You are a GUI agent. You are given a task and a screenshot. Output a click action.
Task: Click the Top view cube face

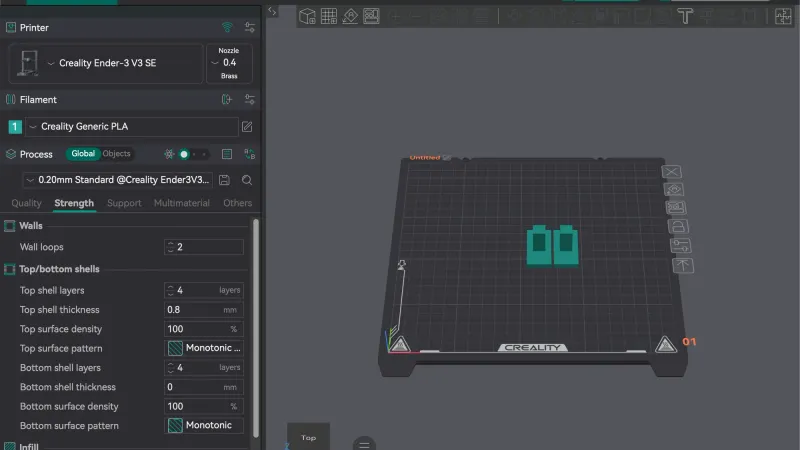click(x=308, y=436)
